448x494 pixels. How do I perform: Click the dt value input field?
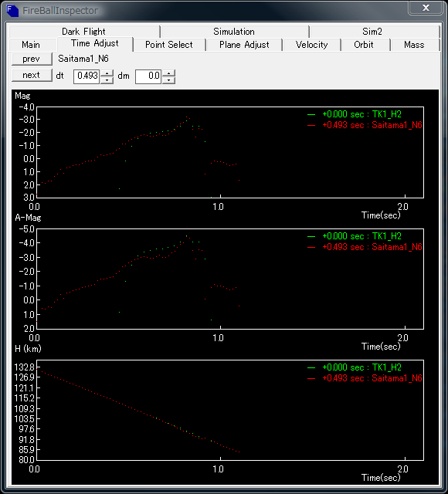pyautogui.click(x=87, y=76)
